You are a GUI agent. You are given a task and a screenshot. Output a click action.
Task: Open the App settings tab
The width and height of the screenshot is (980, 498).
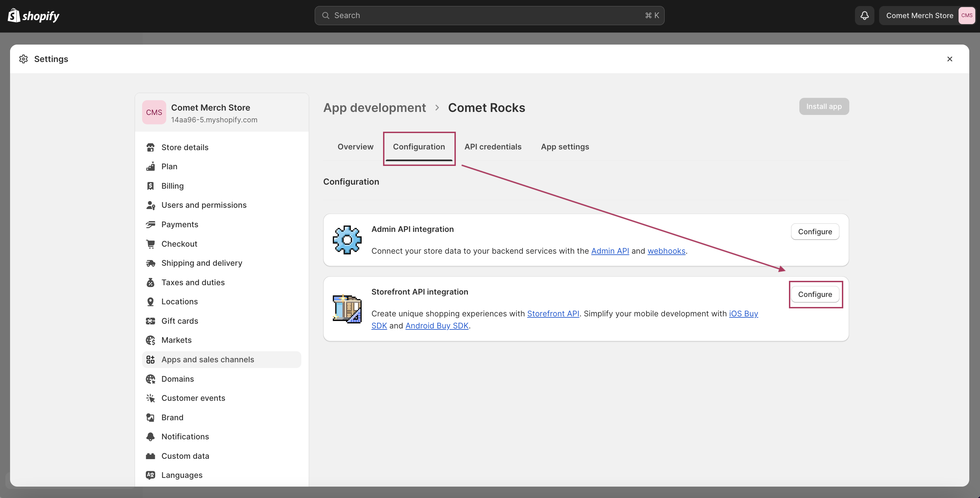(x=565, y=147)
